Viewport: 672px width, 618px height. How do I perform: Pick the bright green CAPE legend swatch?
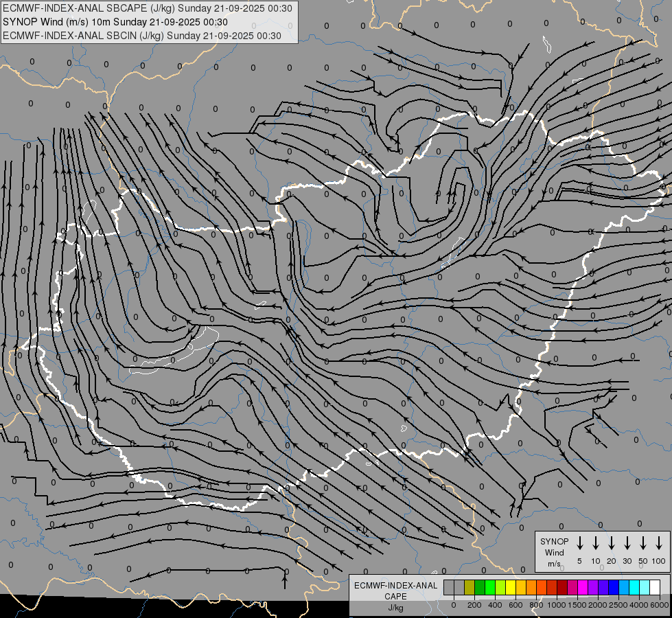click(490, 588)
